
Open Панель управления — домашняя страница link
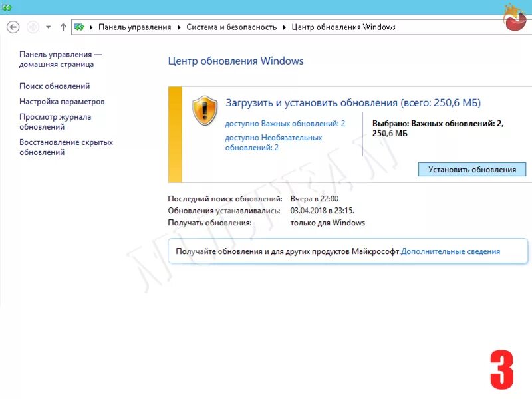click(61, 59)
